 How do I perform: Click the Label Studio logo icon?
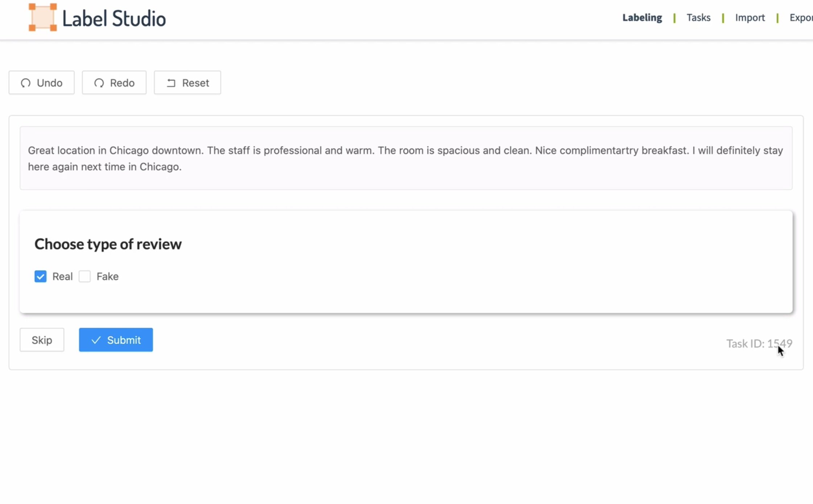point(43,17)
